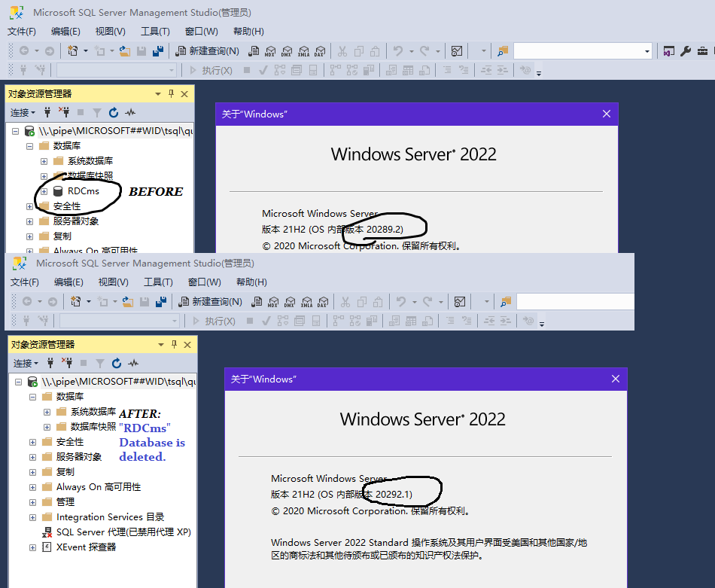715x588 pixels.
Task: Open window position dropdown on BEFORE Object Explorer header
Action: (x=158, y=93)
